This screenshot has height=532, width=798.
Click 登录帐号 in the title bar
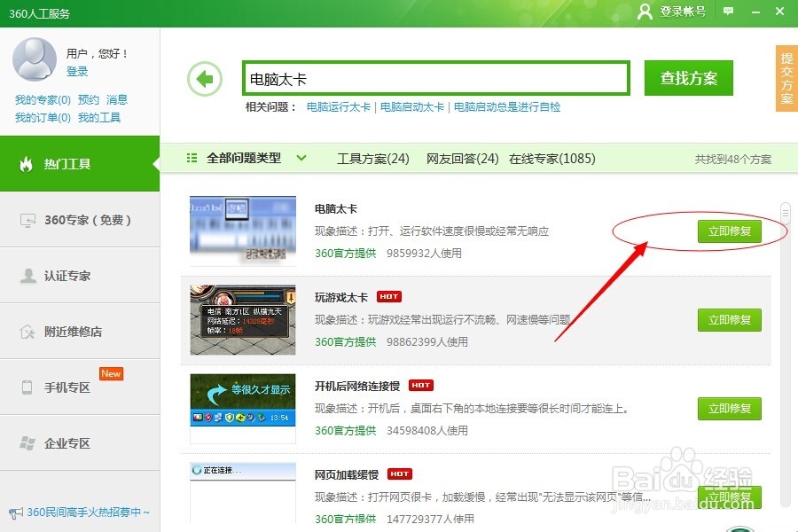[x=683, y=12]
